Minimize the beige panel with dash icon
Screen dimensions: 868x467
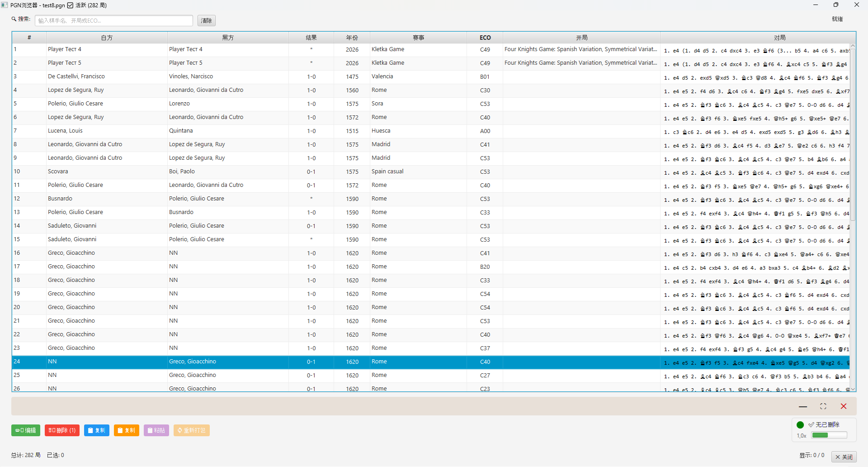click(803, 406)
